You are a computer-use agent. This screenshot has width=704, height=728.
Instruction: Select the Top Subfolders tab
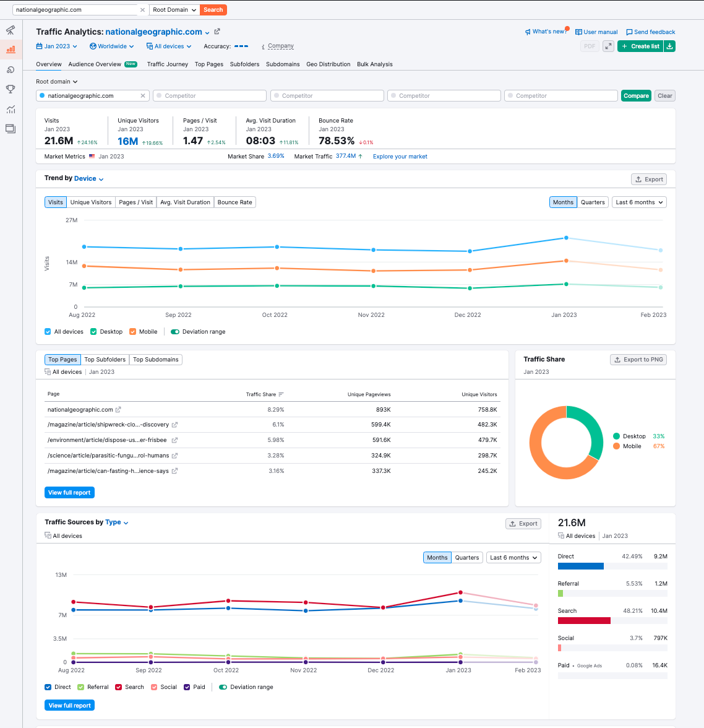(105, 360)
